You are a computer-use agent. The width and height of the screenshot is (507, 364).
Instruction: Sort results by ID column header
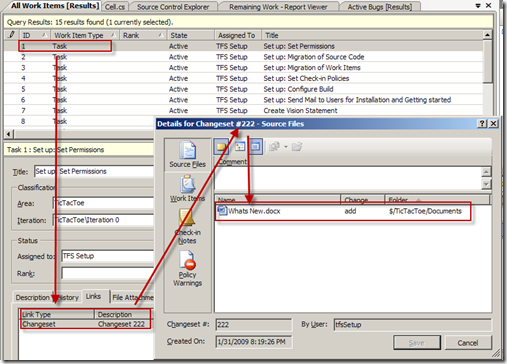tap(35, 35)
